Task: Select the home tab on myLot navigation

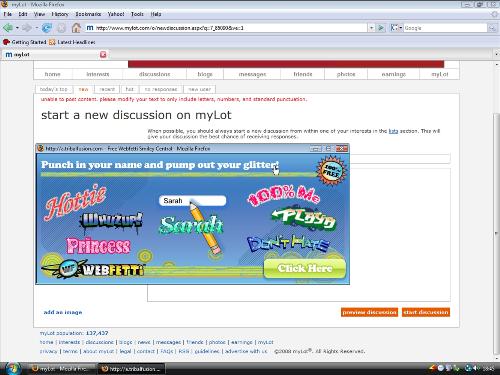Action: 53,74
